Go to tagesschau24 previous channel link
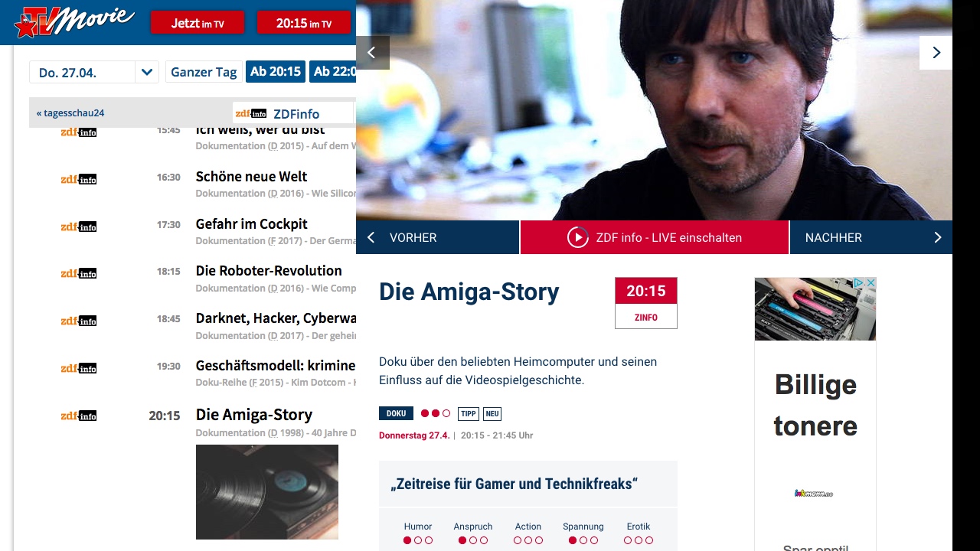The width and height of the screenshot is (980, 551). pyautogui.click(x=70, y=113)
